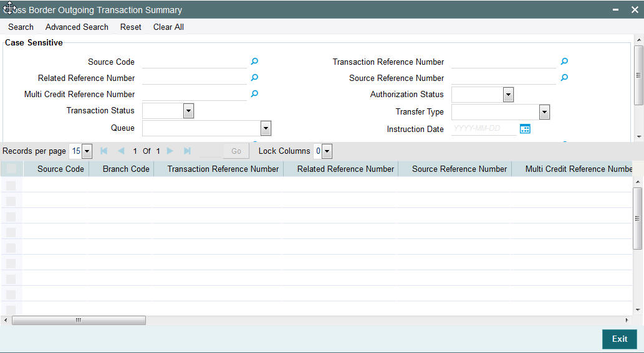Click Reset in the toolbar
Screen dimensions: 644x353
tap(130, 27)
